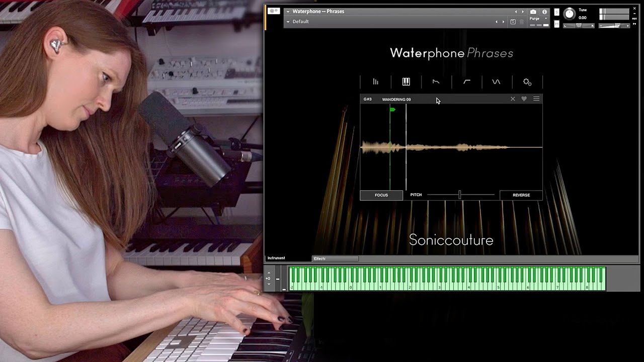This screenshot has height=362, width=644.
Task: Click the virtual keyboard's octave 3 label
Action: tap(439, 288)
